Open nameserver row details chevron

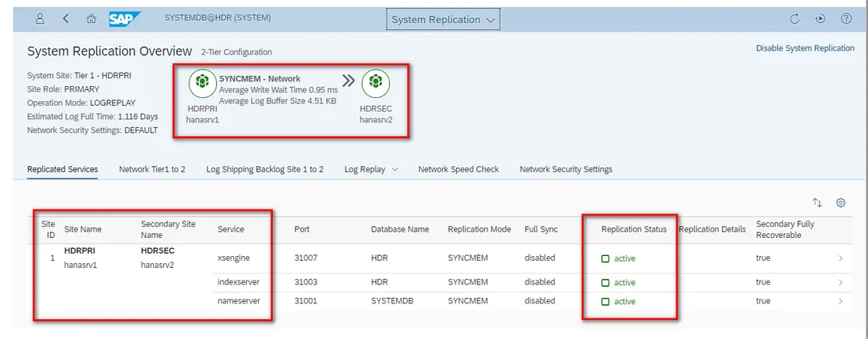(x=840, y=301)
